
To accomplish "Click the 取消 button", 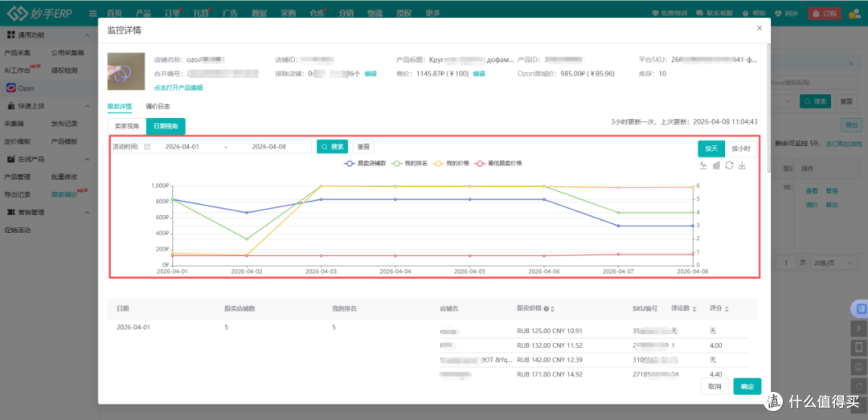I will pos(714,386).
